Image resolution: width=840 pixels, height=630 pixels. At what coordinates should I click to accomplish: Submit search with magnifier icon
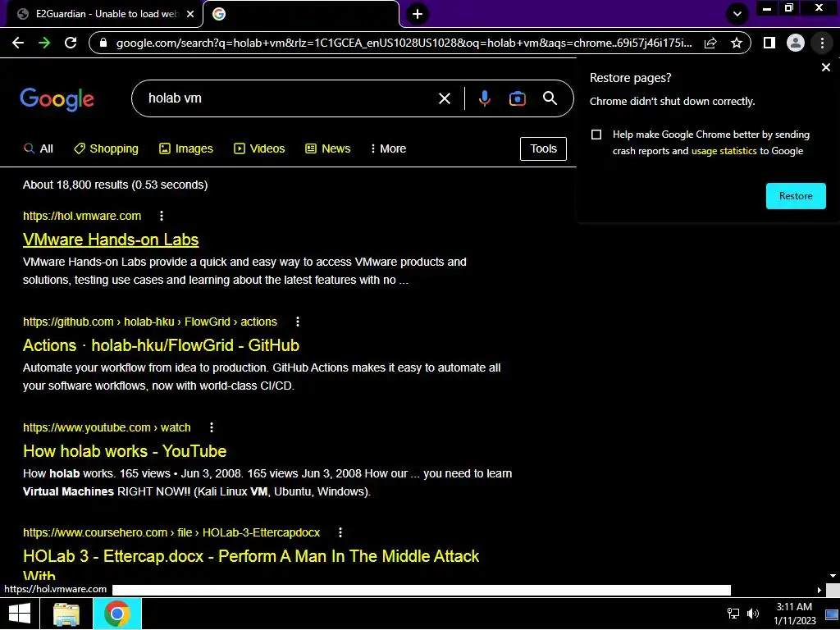[x=550, y=98]
